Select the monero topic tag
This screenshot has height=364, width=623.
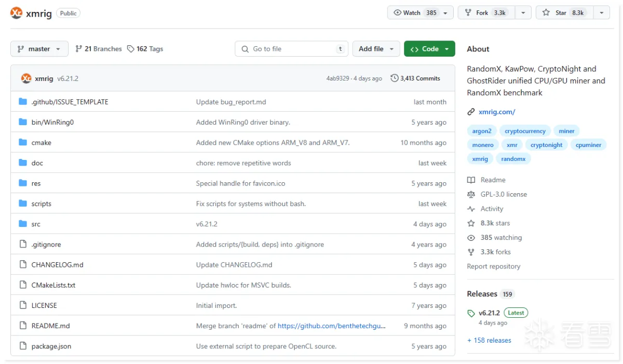coord(483,145)
